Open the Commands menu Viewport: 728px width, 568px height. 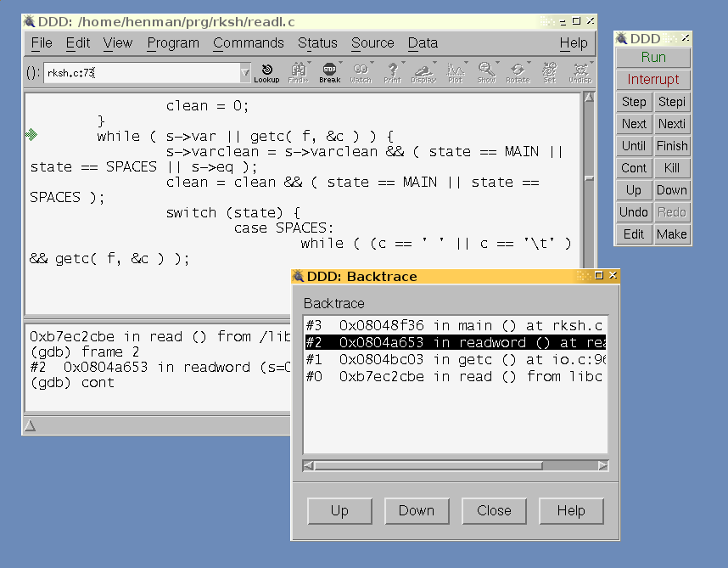[x=249, y=42]
